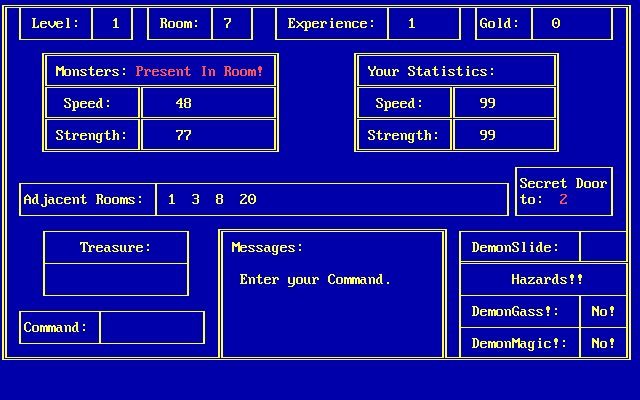The height and width of the screenshot is (400, 640).
Task: Click your Strength value 99
Action: click(x=487, y=135)
